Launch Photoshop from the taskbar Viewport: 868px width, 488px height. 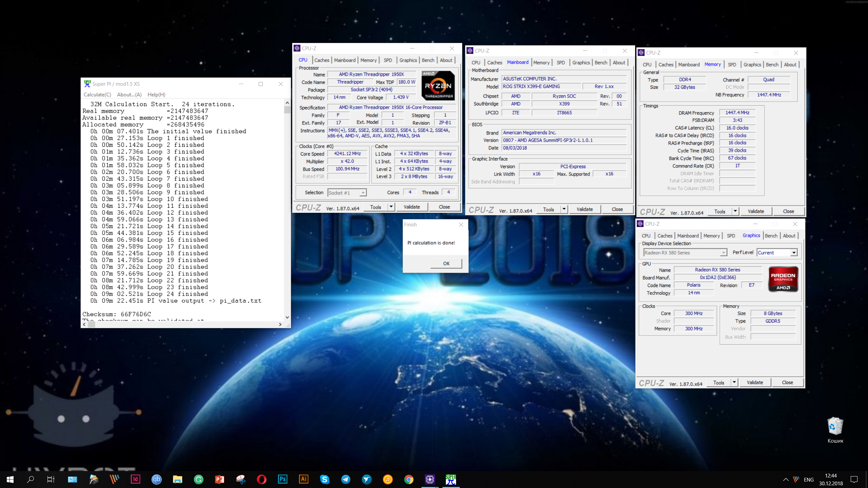[x=282, y=479]
